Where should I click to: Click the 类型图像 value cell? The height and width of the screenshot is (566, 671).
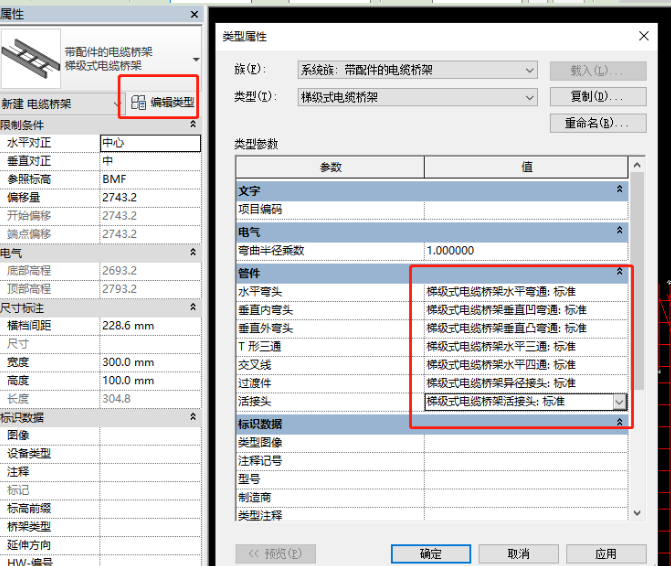click(526, 443)
